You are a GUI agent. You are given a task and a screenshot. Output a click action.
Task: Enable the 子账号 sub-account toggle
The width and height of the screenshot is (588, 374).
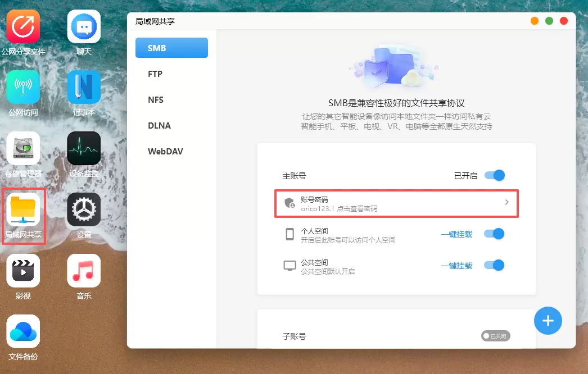pyautogui.click(x=495, y=336)
